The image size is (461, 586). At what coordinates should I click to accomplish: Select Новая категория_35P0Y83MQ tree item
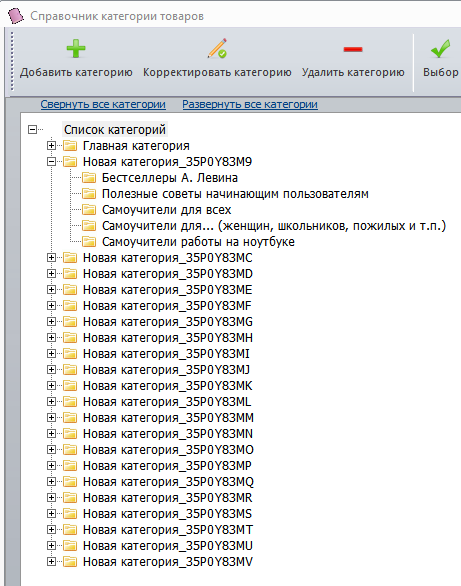pyautogui.click(x=168, y=482)
